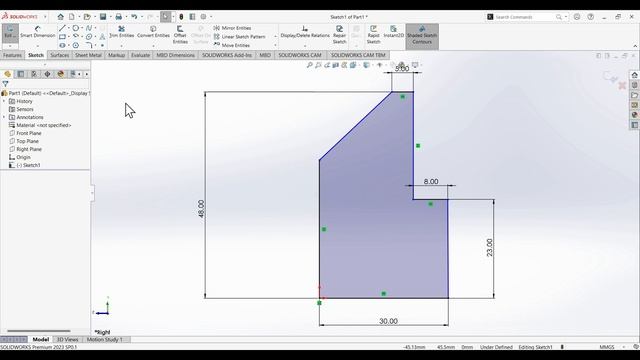Open the SOLIDWORKS CAM TBM tab
Screen dimensions: 640x360
[358, 55]
